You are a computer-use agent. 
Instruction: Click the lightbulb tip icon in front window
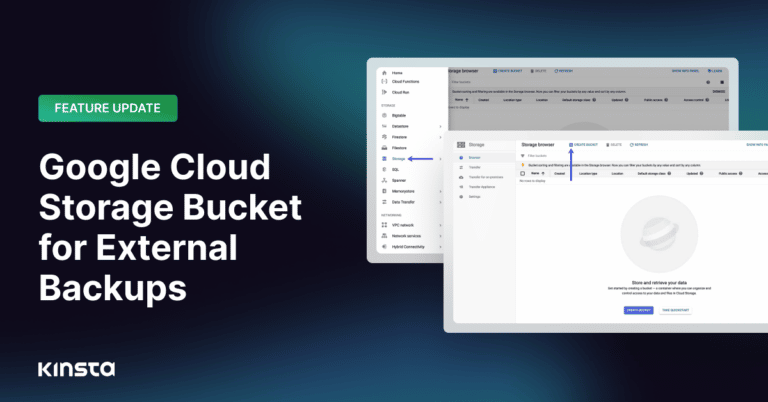coord(523,166)
